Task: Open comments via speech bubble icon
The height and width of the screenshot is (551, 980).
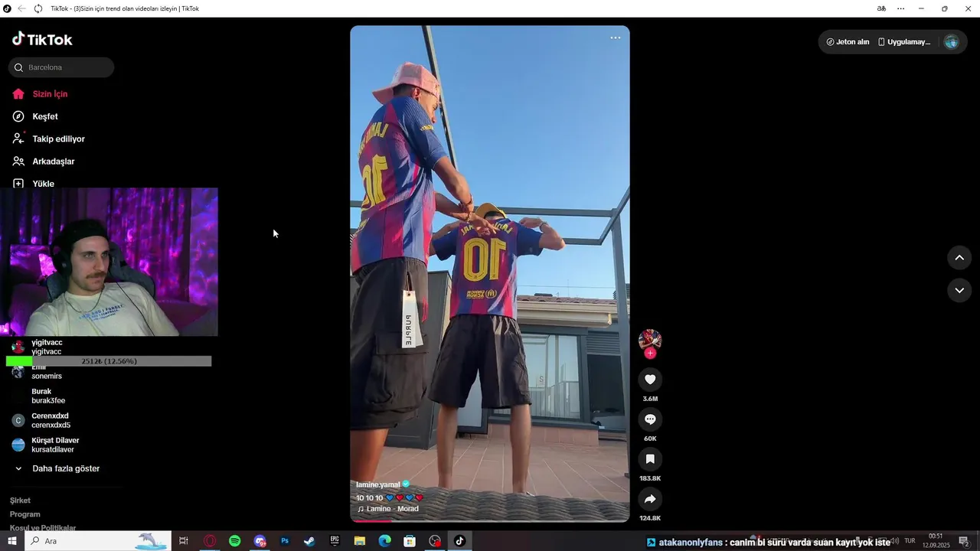Action: click(x=650, y=419)
